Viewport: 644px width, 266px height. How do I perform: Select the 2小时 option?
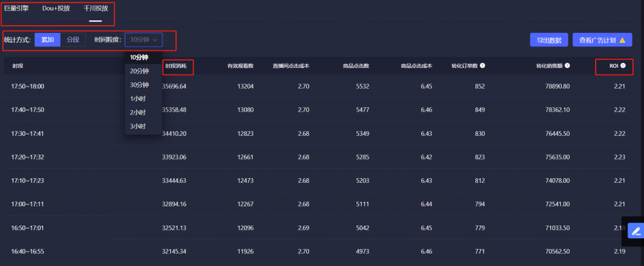tap(138, 113)
